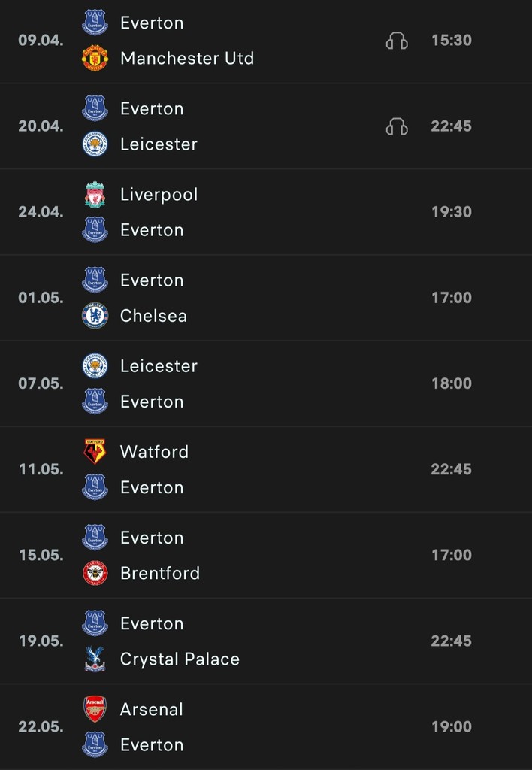Open the 24.04. match date
This screenshot has height=770, width=532.
pyautogui.click(x=41, y=212)
